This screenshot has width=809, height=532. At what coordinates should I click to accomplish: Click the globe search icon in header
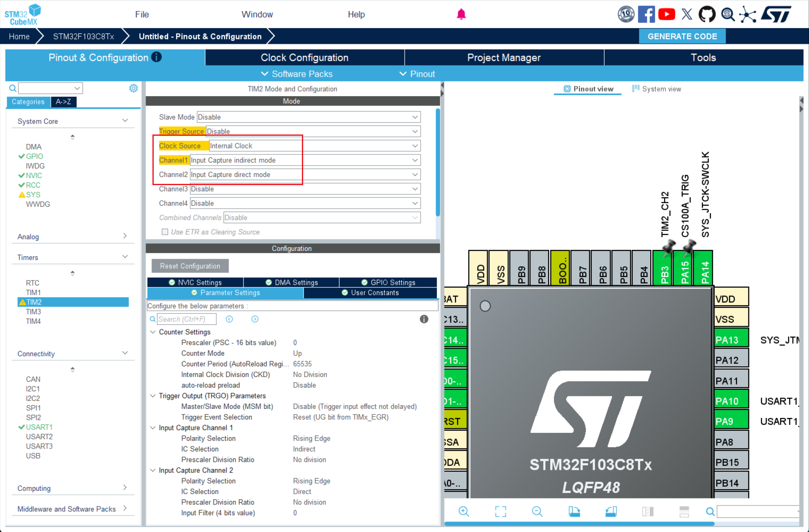[x=728, y=14]
